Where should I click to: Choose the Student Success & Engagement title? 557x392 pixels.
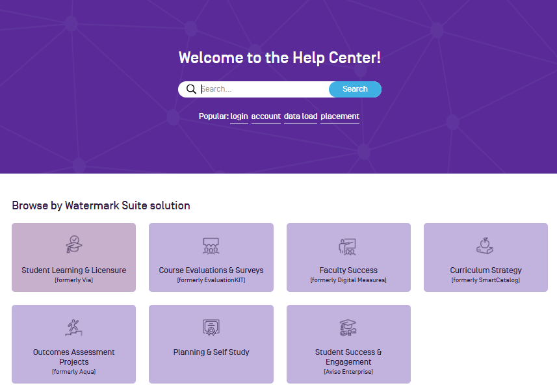(348, 357)
